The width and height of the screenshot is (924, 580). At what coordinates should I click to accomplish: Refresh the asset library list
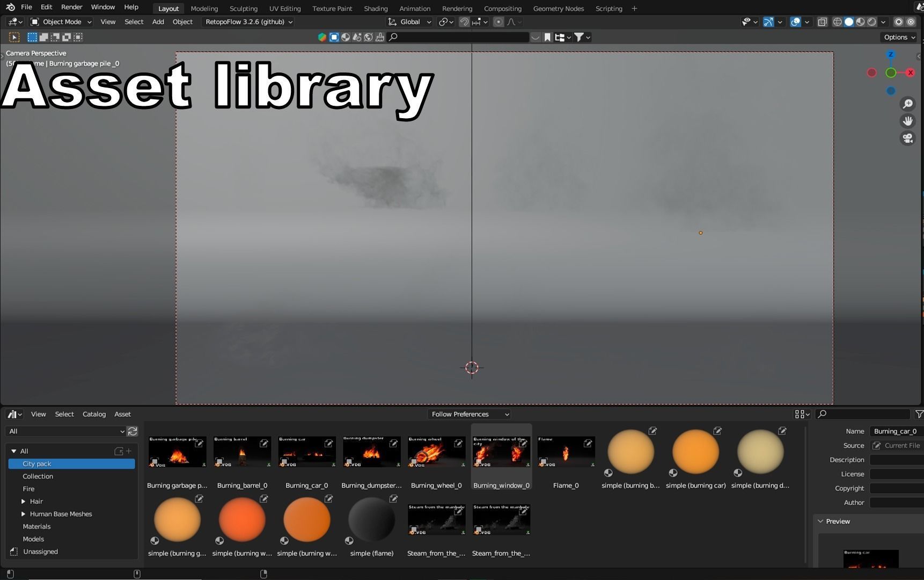click(133, 431)
